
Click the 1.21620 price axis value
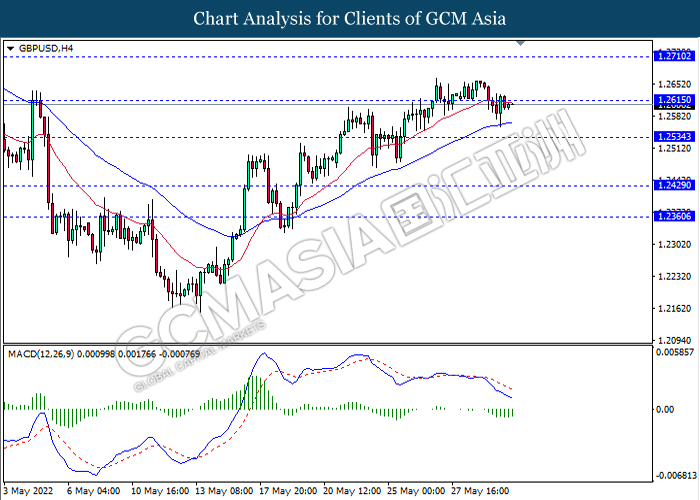click(x=675, y=308)
